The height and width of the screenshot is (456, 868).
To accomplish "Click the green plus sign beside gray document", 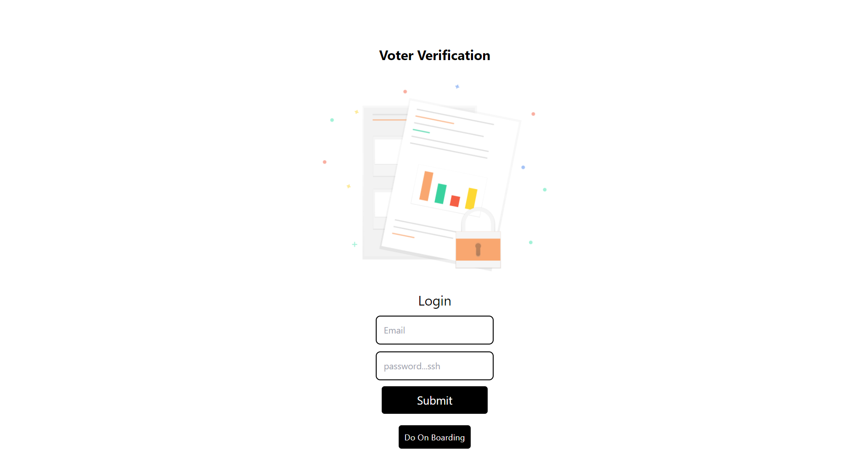I will 355,245.
